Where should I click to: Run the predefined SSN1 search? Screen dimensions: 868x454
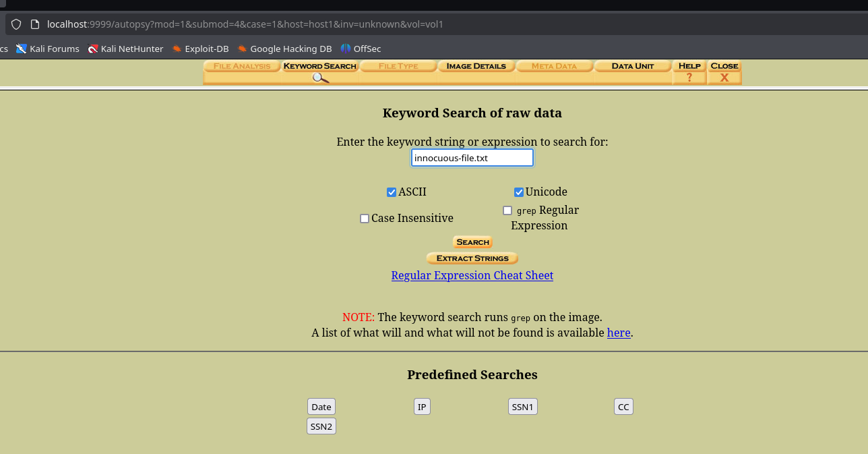tap(522, 407)
